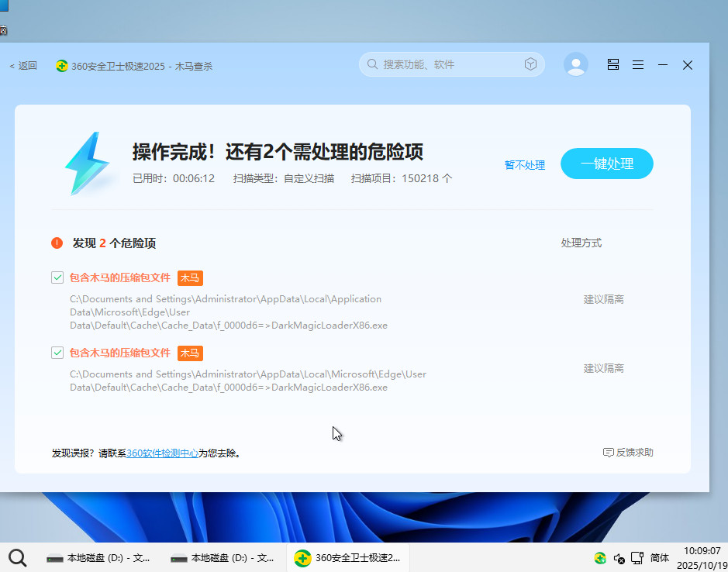The height and width of the screenshot is (572, 728).
Task: Click 反馈求助 feedback link
Action: coord(628,452)
